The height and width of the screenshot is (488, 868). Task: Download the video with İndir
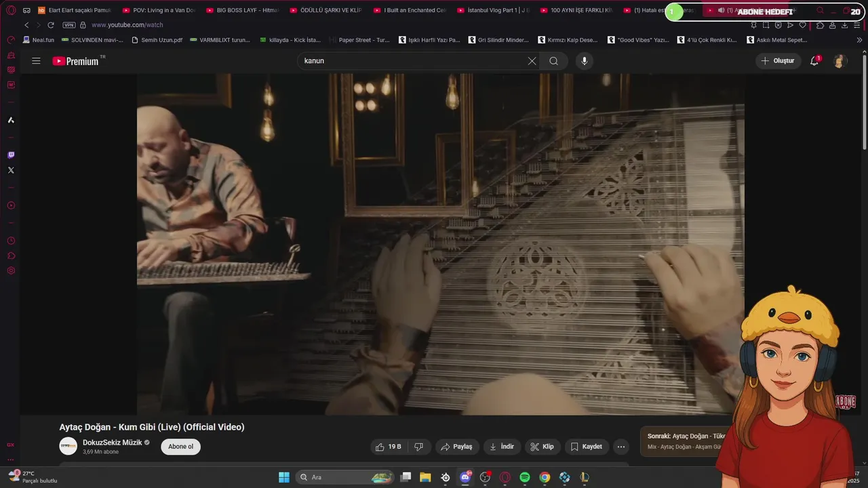[502, 447]
